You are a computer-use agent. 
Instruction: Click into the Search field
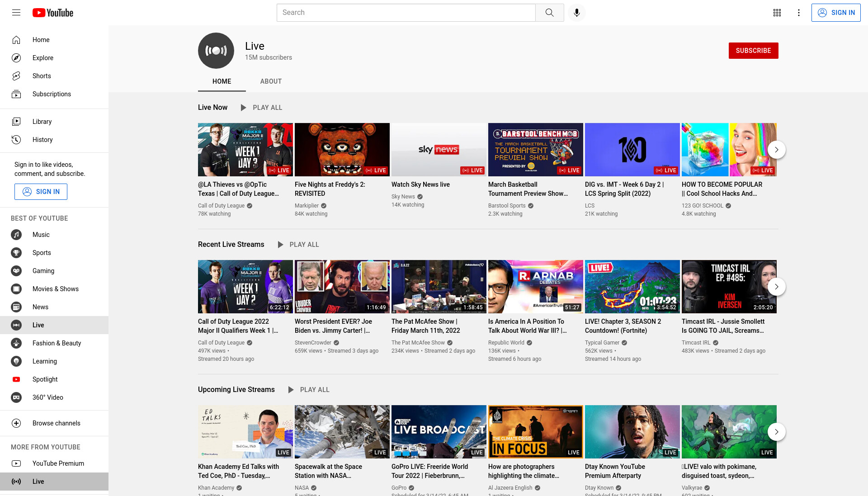click(x=406, y=13)
